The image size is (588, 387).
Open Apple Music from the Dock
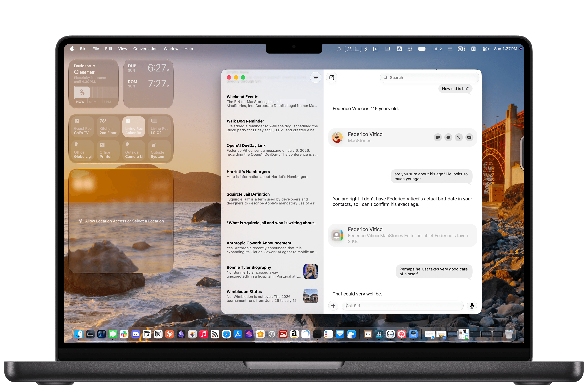[x=204, y=334]
